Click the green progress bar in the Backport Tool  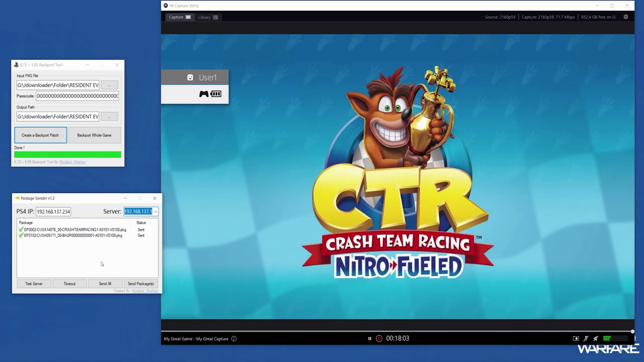click(68, 155)
